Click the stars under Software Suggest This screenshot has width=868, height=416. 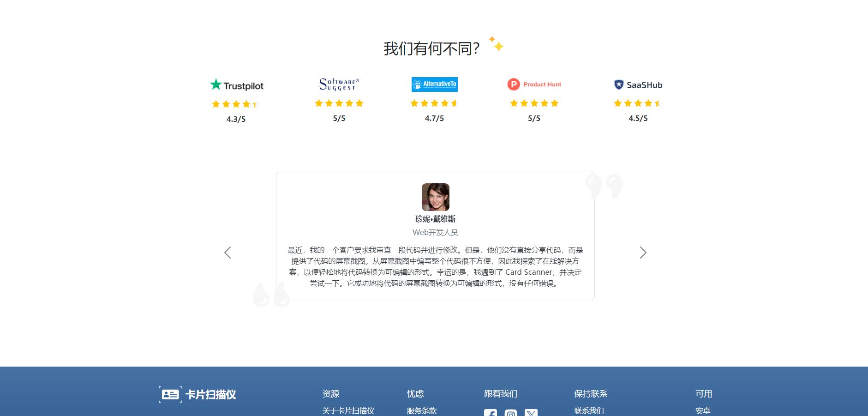coord(339,103)
